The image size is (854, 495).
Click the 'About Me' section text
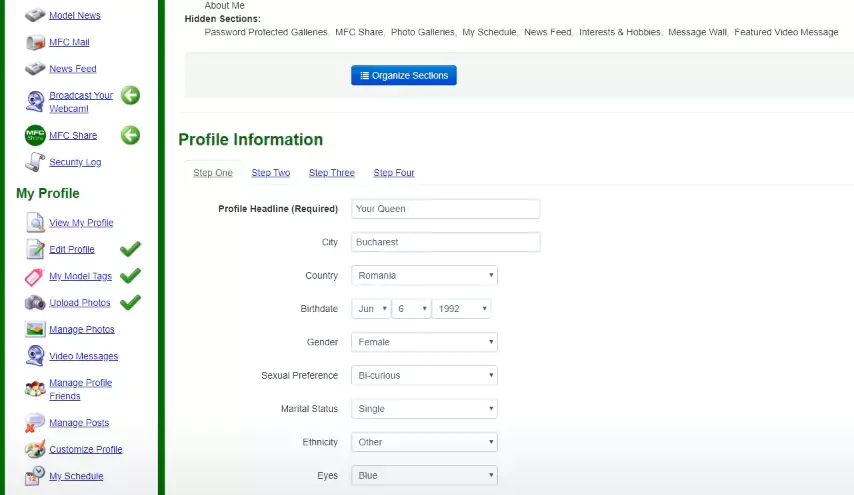click(224, 5)
